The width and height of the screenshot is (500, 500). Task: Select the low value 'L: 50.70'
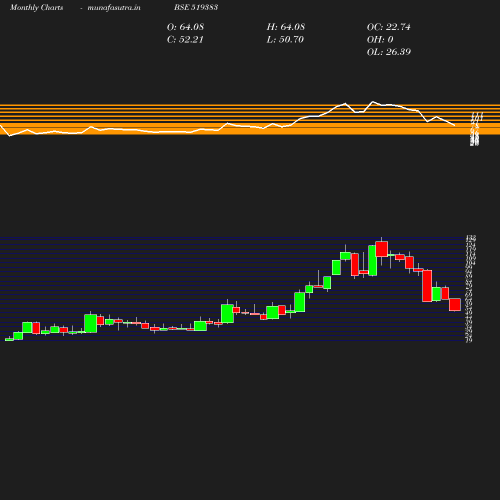(x=285, y=39)
